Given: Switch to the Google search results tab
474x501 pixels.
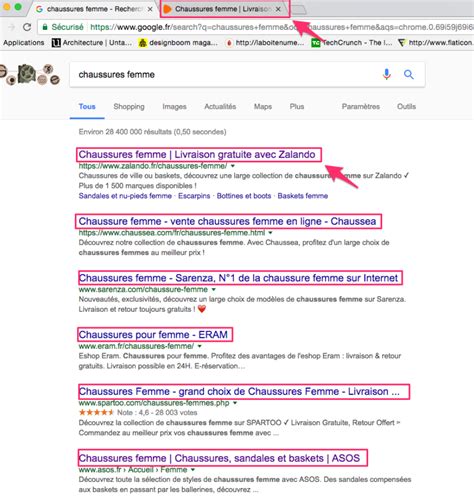Looking at the screenshot, I should [94, 9].
